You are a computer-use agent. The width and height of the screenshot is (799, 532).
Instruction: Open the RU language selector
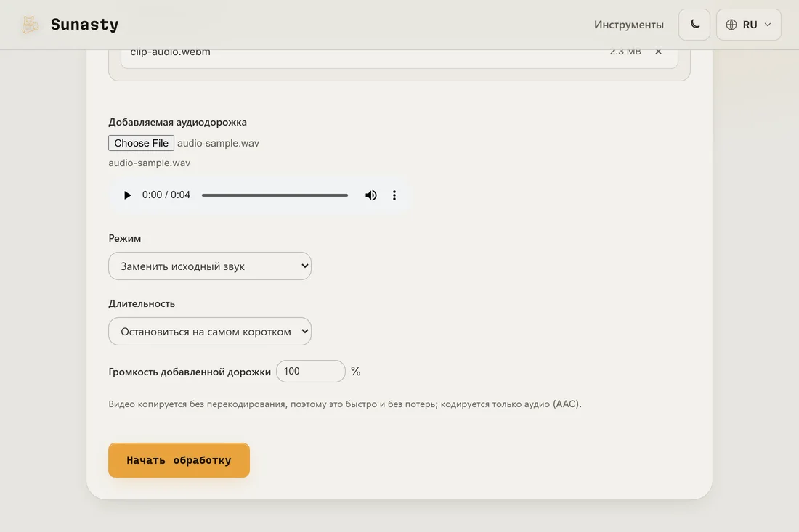pos(748,25)
